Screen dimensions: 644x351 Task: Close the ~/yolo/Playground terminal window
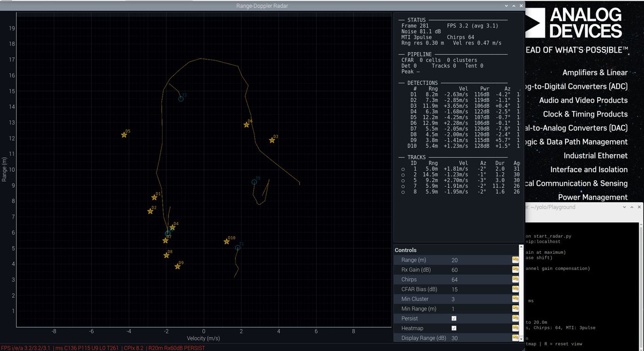click(639, 207)
